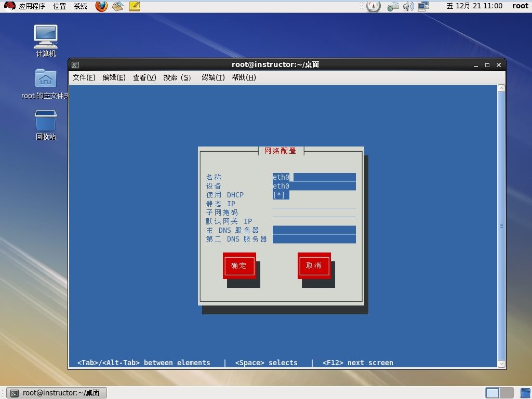Screen dimensions: 532x399
Task: Click the 第二 DNS 服务器 input field
Action: (314, 239)
